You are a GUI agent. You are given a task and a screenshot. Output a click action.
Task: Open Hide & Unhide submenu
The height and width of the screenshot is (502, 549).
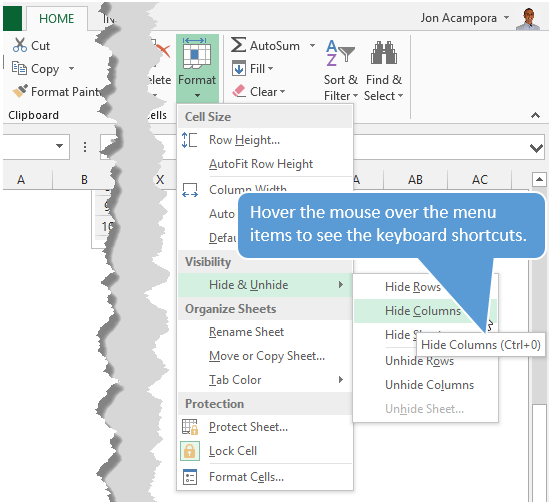[x=265, y=285]
